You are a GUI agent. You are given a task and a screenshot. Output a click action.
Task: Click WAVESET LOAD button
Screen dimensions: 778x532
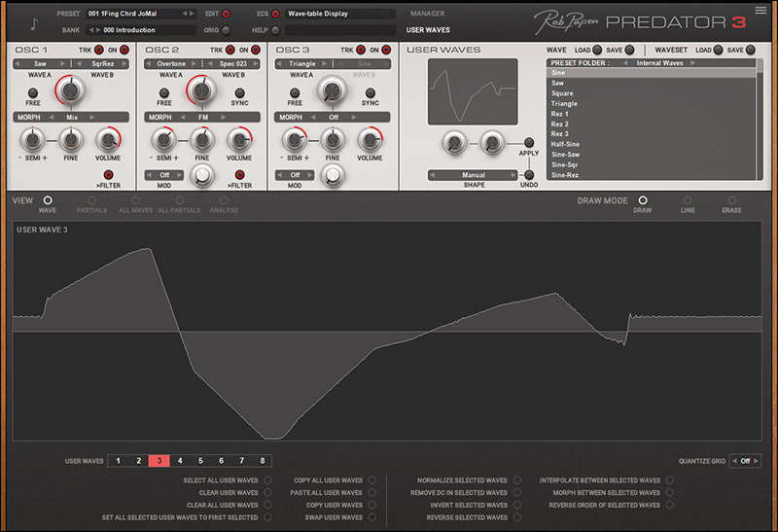(x=718, y=50)
